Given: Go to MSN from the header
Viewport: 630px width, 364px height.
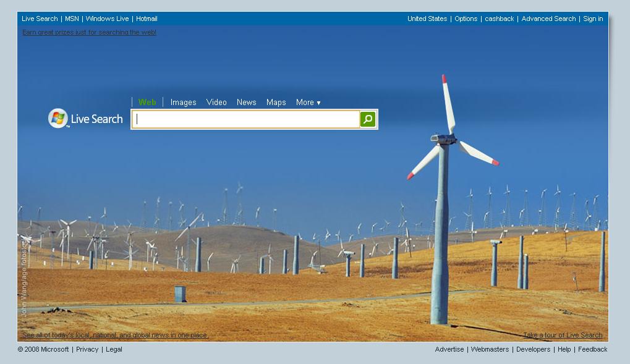Looking at the screenshot, I should [72, 19].
